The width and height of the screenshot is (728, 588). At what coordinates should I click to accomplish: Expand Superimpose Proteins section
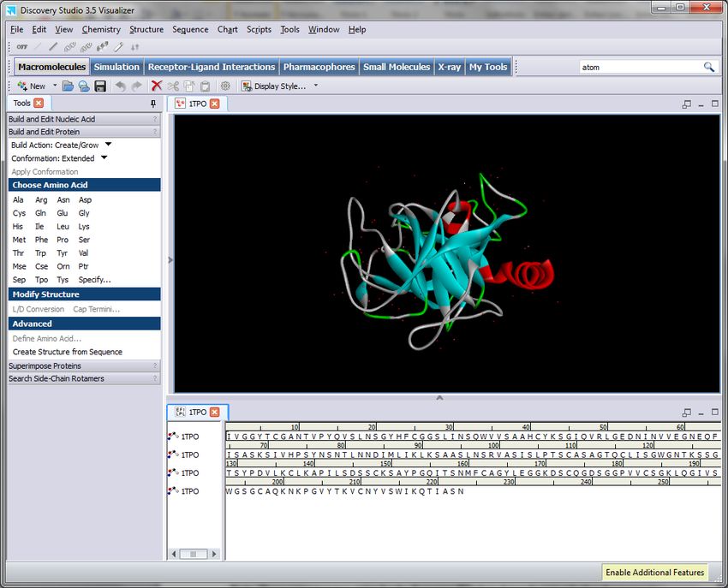tap(84, 365)
